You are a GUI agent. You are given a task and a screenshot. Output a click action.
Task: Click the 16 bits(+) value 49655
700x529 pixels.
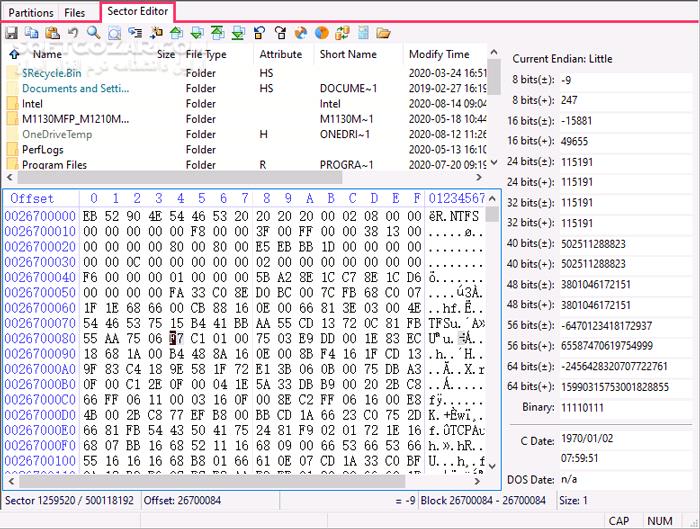[x=574, y=141]
